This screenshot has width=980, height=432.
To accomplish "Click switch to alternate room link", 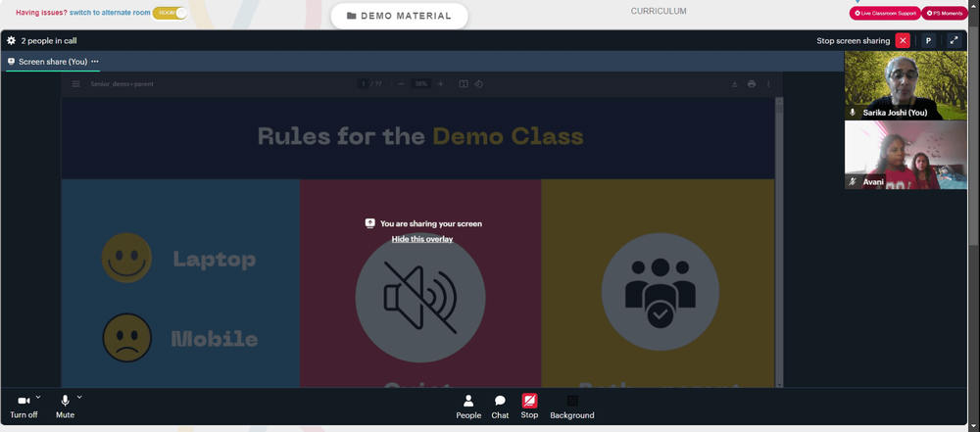I will coord(110,13).
